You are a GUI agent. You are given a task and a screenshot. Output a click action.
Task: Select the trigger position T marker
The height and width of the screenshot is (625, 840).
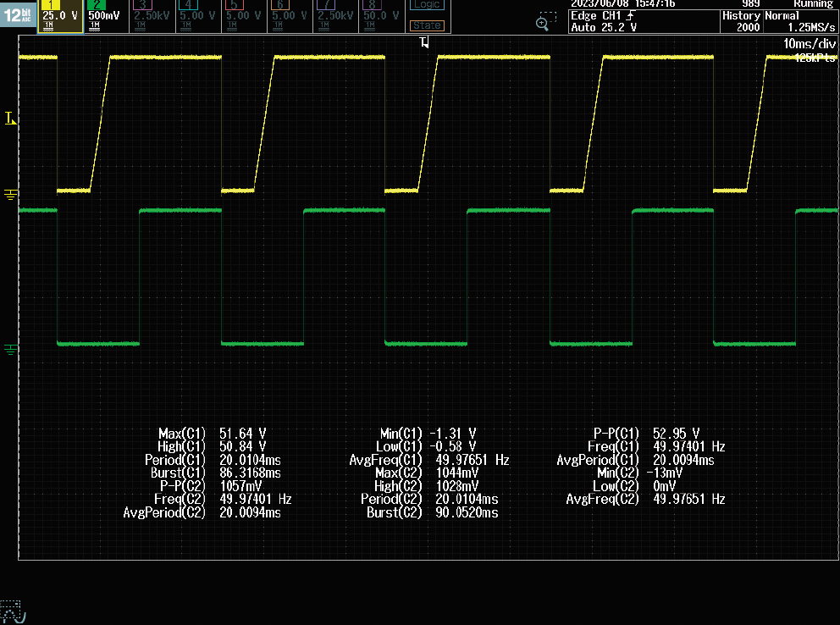point(424,42)
